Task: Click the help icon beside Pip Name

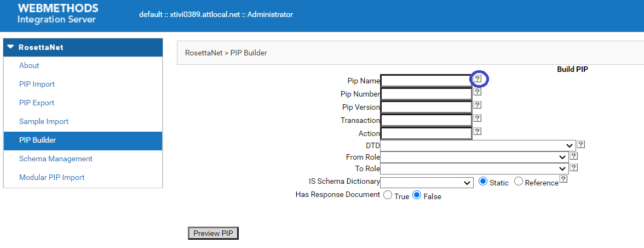Action: point(478,79)
